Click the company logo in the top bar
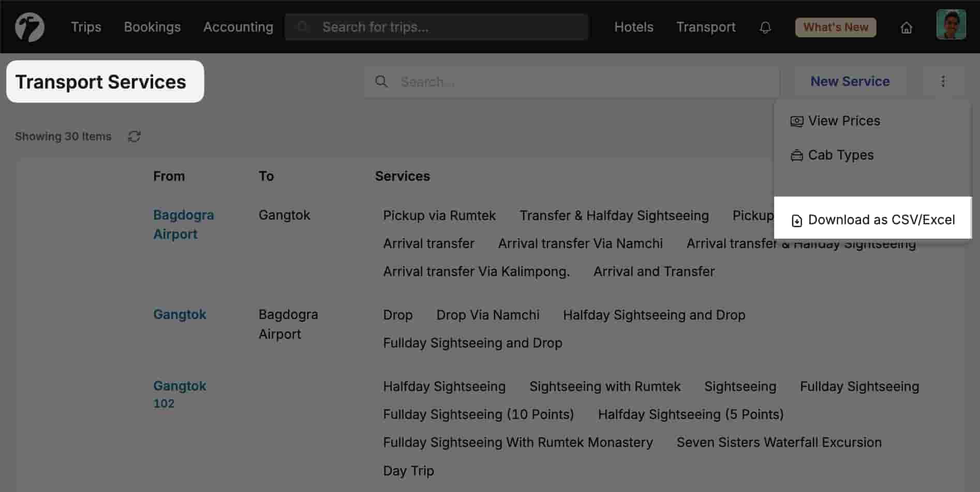Screen dimensions: 980x492 click(x=29, y=26)
